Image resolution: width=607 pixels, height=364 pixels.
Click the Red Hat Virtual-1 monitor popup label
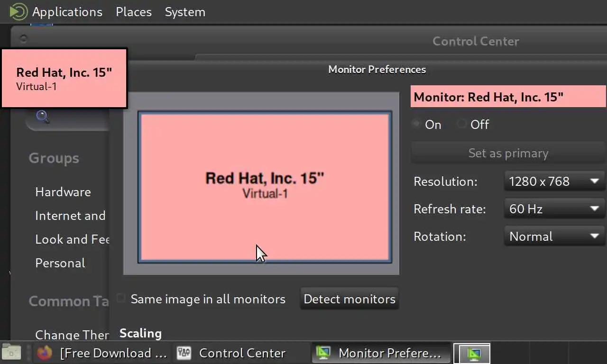tap(64, 78)
